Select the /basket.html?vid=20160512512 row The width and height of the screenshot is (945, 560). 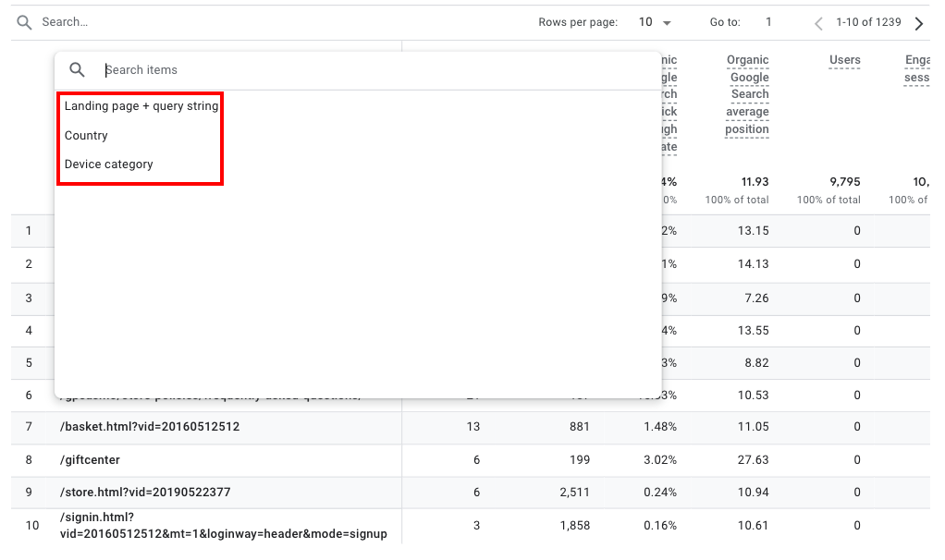tap(149, 427)
